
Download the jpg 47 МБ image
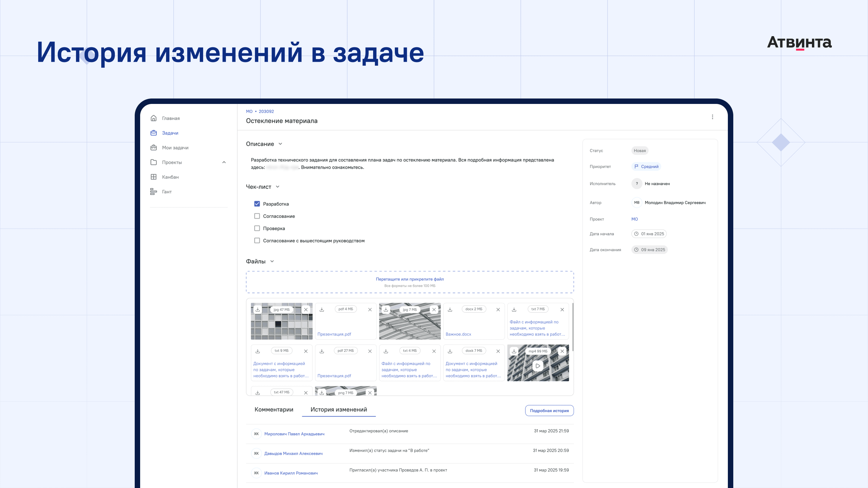pyautogui.click(x=258, y=309)
